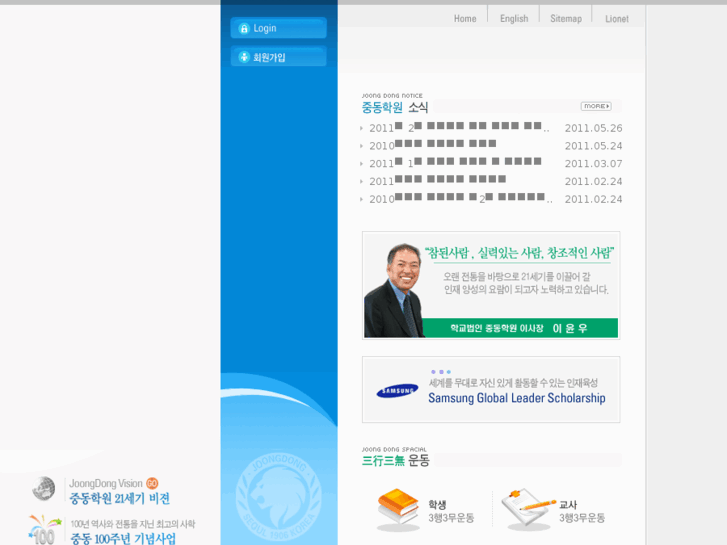Screen dimensions: 727x545
Task: Select the 2011.05.26 date text
Action: click(593, 128)
